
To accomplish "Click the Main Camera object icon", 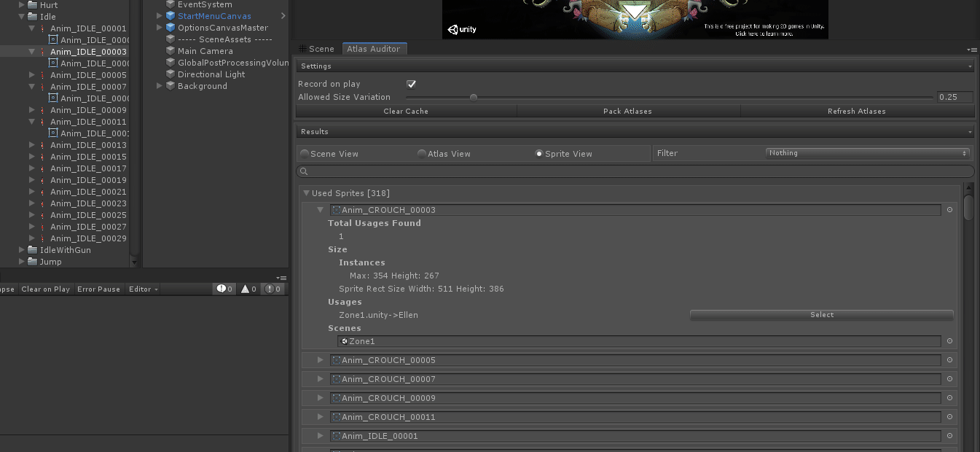I will (x=170, y=51).
